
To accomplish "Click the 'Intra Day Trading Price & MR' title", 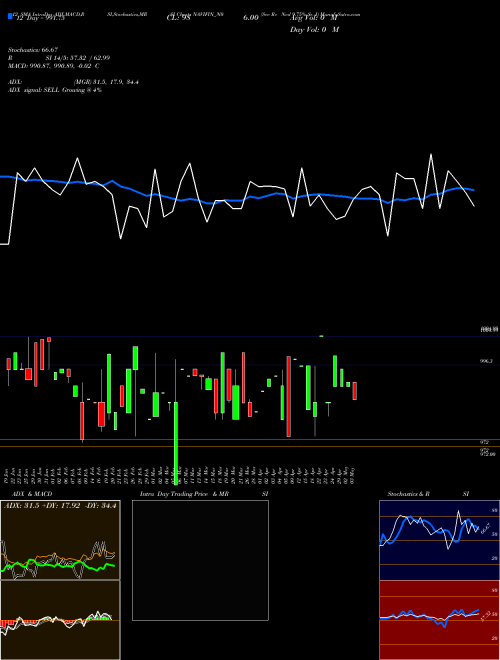I will click(x=184, y=494).
